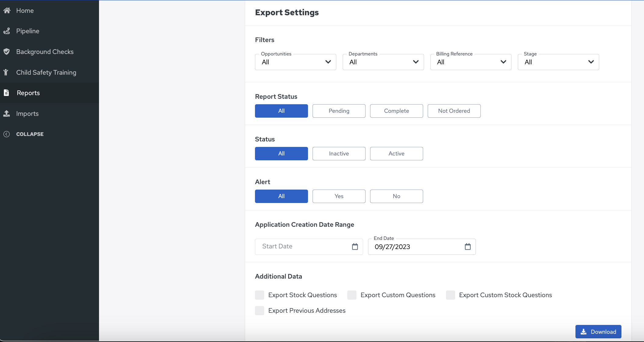This screenshot has height=342, width=644.
Task: Enable Export Custom Questions checkbox
Action: point(352,295)
